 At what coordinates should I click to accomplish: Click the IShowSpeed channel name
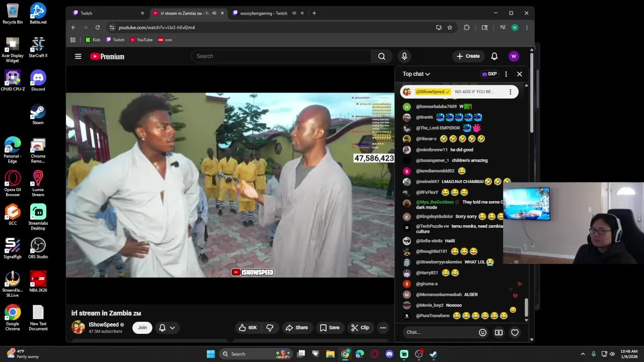(104, 325)
